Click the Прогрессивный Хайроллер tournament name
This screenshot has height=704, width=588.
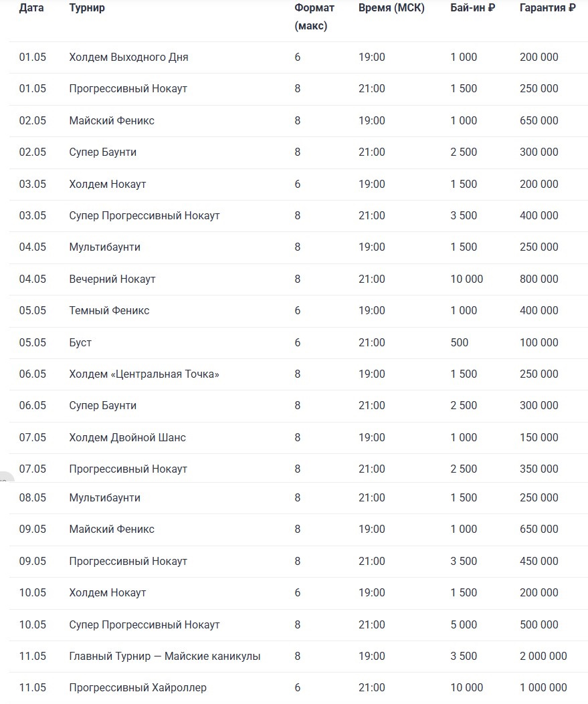138,687
